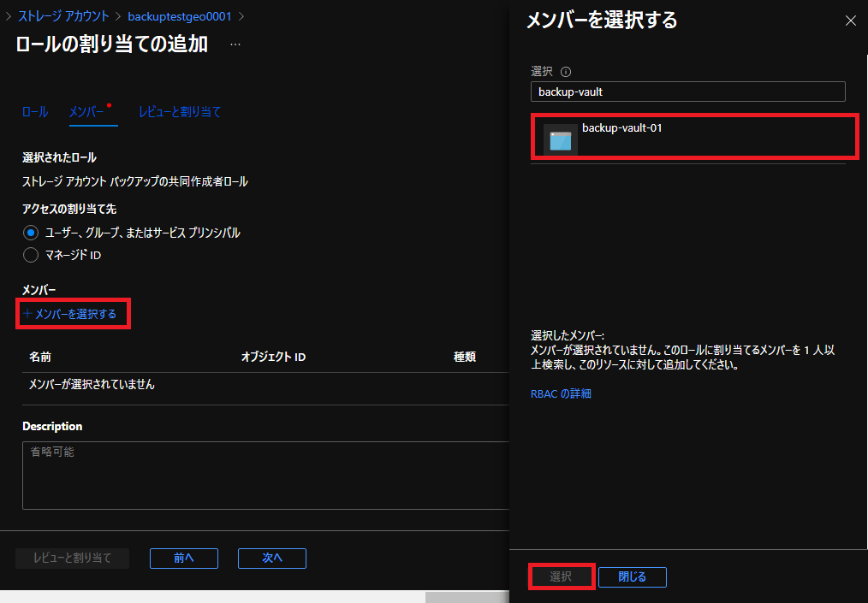Select マネージド ID radio button
This screenshot has height=603, width=868.
(x=31, y=255)
